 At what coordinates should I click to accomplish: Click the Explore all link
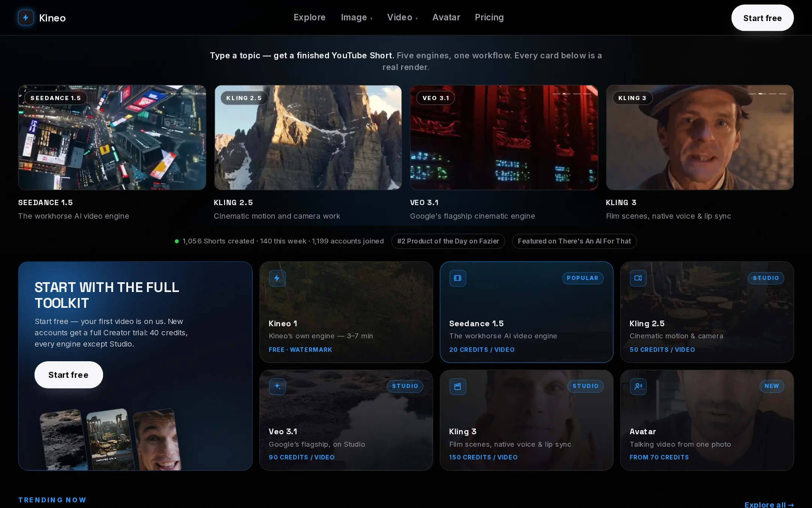coord(769,504)
